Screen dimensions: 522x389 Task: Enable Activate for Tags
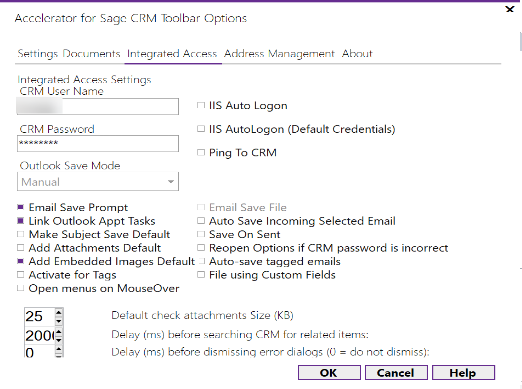tap(20, 275)
